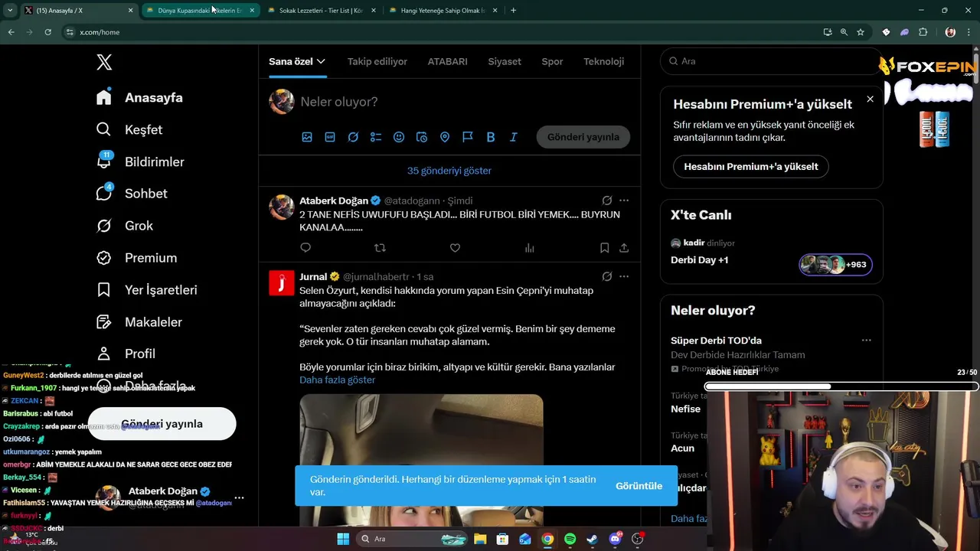
Task: Open Windows Start menu
Action: (343, 539)
